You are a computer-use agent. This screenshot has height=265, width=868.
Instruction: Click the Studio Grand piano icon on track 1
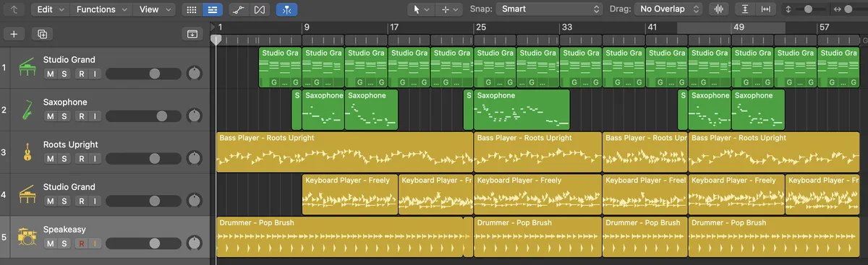[x=27, y=67]
